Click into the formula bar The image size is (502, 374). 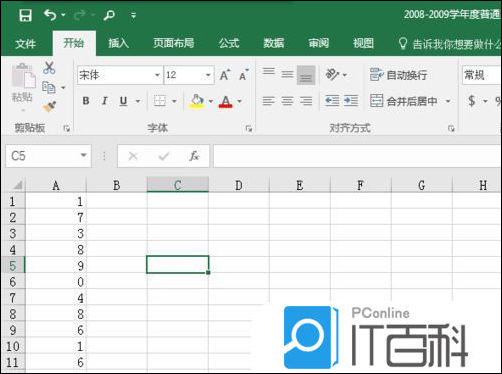357,156
